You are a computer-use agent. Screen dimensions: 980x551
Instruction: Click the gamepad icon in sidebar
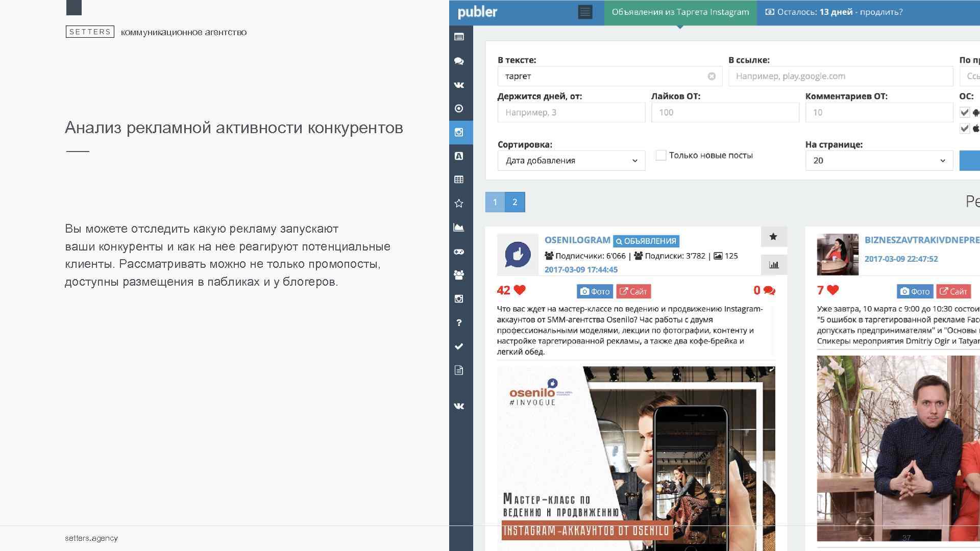coord(459,252)
